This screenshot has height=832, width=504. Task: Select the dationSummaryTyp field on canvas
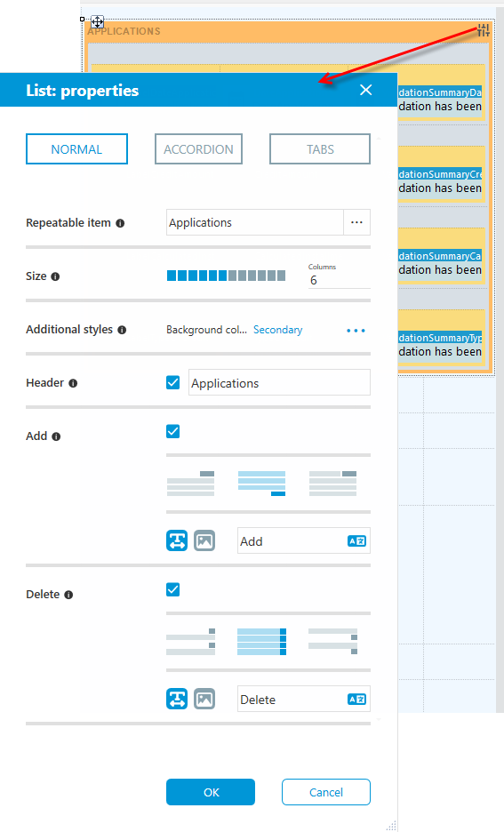(x=440, y=338)
